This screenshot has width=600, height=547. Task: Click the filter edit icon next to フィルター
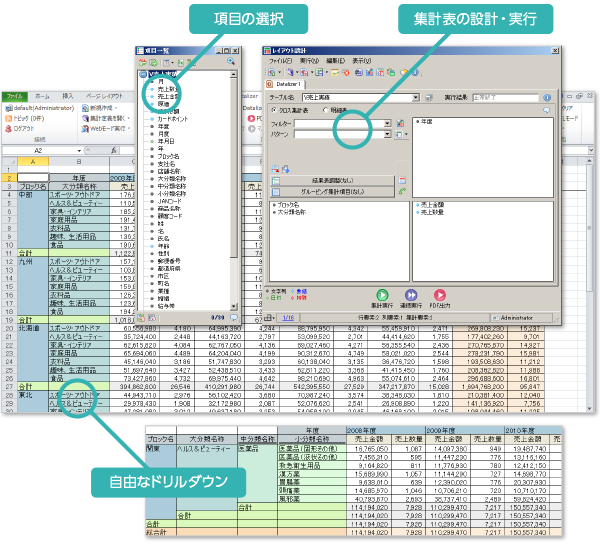click(401, 123)
